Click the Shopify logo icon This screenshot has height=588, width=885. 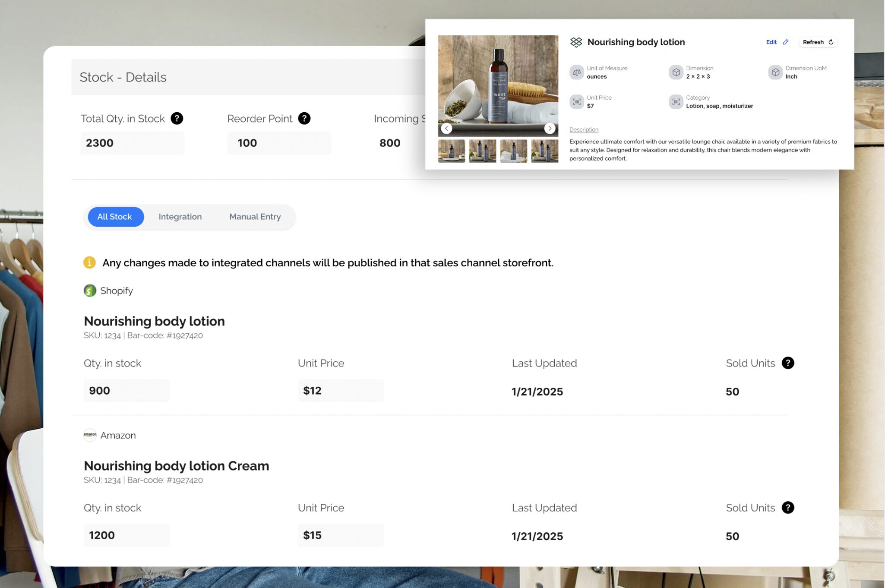point(90,291)
